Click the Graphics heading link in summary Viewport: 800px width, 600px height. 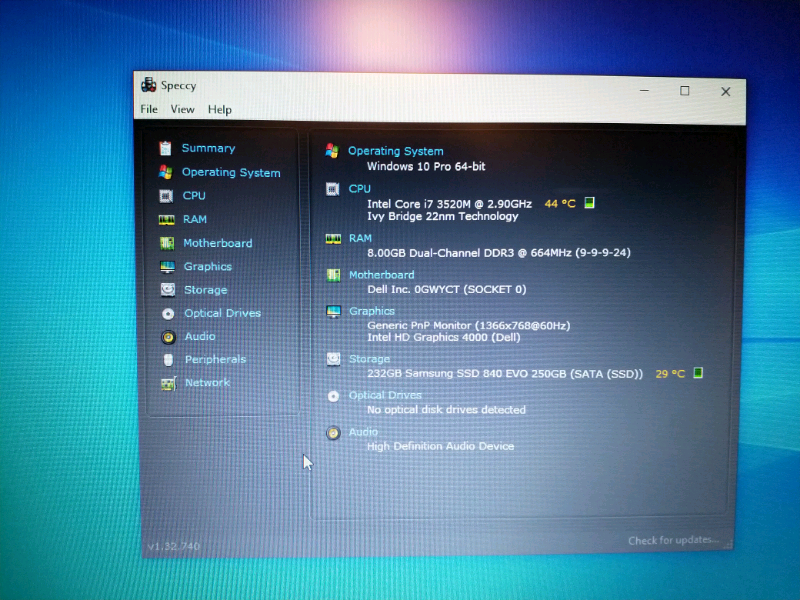point(372,311)
